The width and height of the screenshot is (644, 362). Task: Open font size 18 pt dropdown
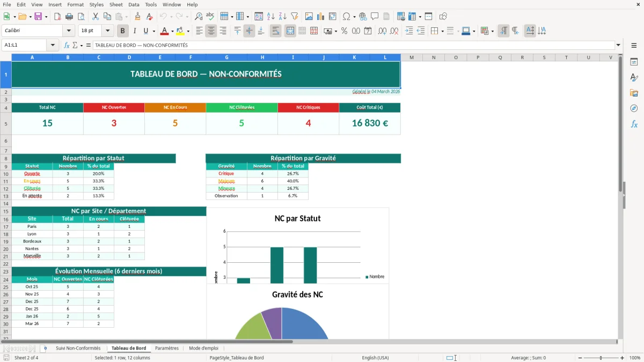coord(108,31)
